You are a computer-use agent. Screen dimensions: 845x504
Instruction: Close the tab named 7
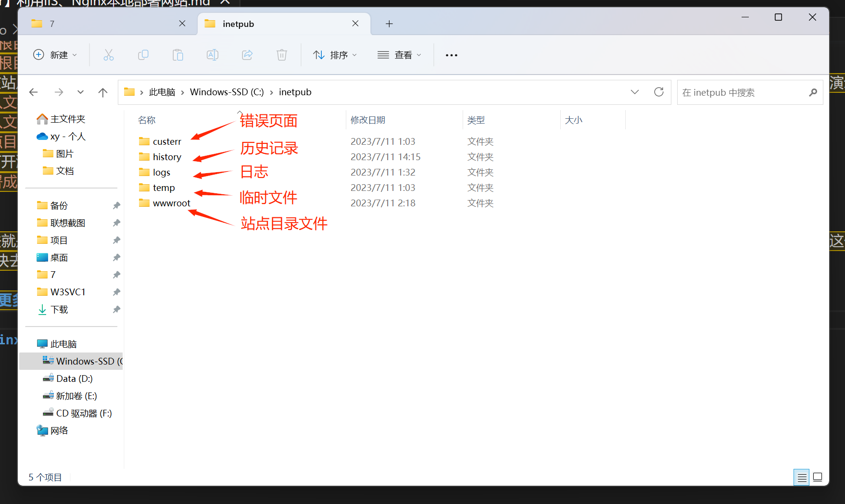pos(182,24)
